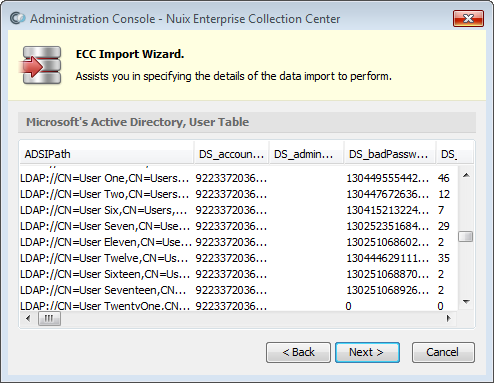Click the Nuix app icon in the title bar
494x383 pixels.
(17, 18)
